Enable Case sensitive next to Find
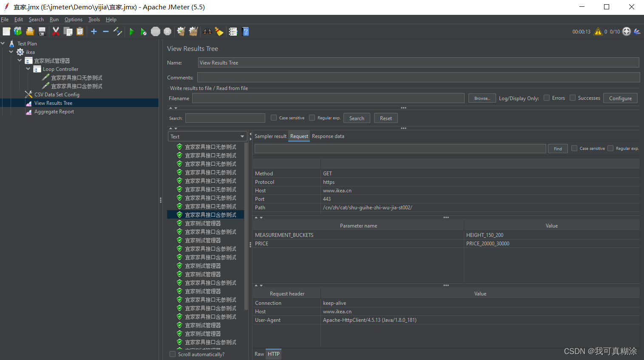This screenshot has height=360, width=644. (574, 148)
